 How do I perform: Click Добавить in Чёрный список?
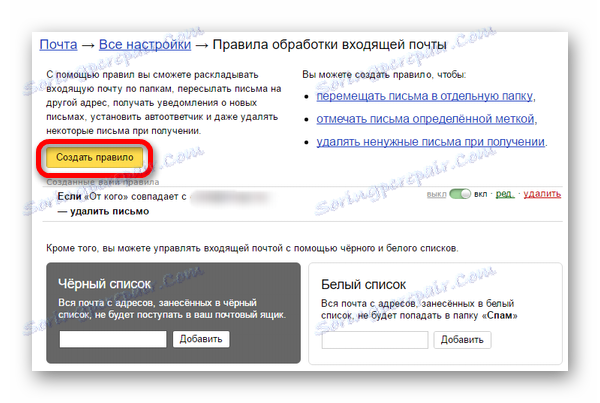(x=201, y=339)
